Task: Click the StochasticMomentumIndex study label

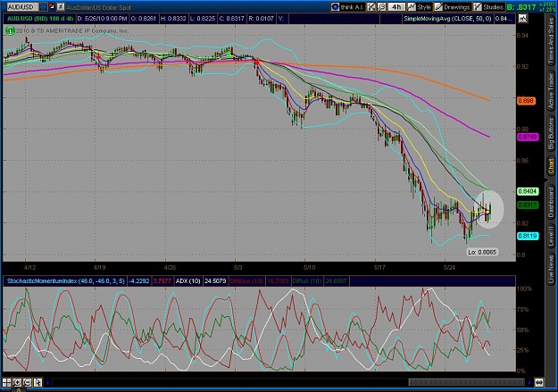Action: pyautogui.click(x=66, y=281)
